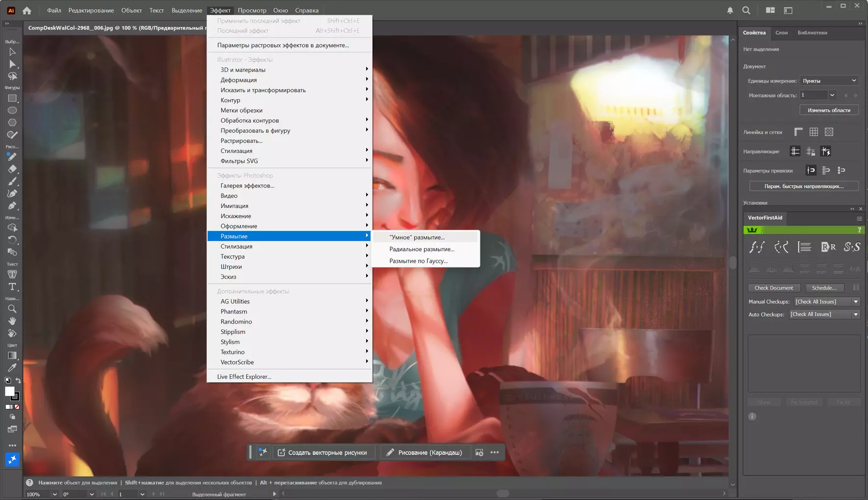The image size is (868, 500).
Task: Expand the Stipplism submenu
Action: 290,332
